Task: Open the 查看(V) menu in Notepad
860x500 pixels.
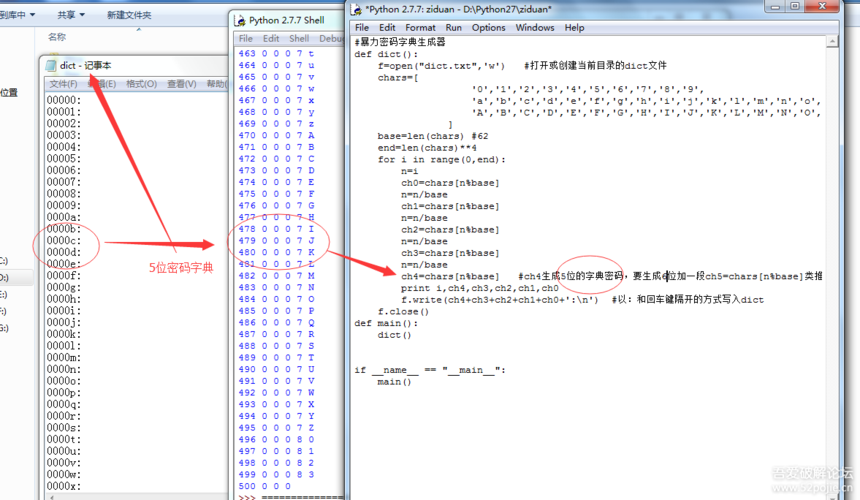Action: (181, 84)
